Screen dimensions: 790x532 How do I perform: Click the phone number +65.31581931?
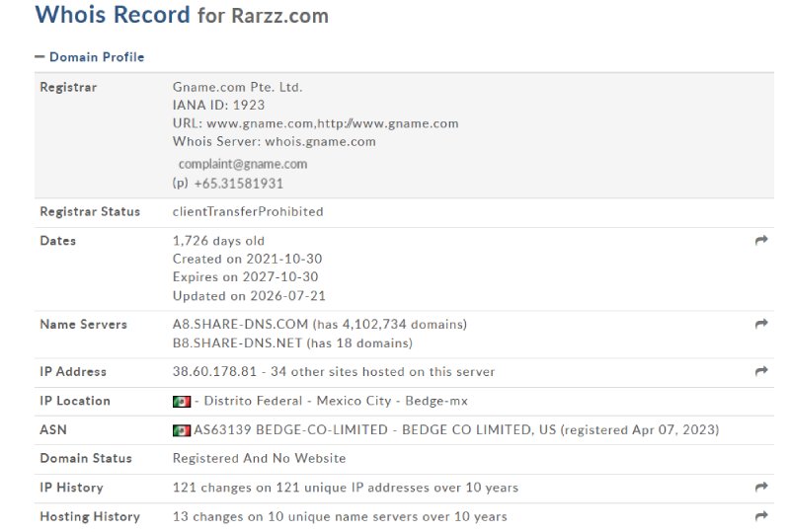point(238,184)
